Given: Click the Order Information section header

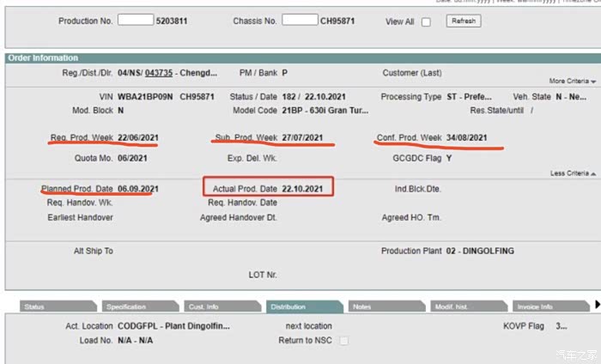Looking at the screenshot, I should (43, 58).
